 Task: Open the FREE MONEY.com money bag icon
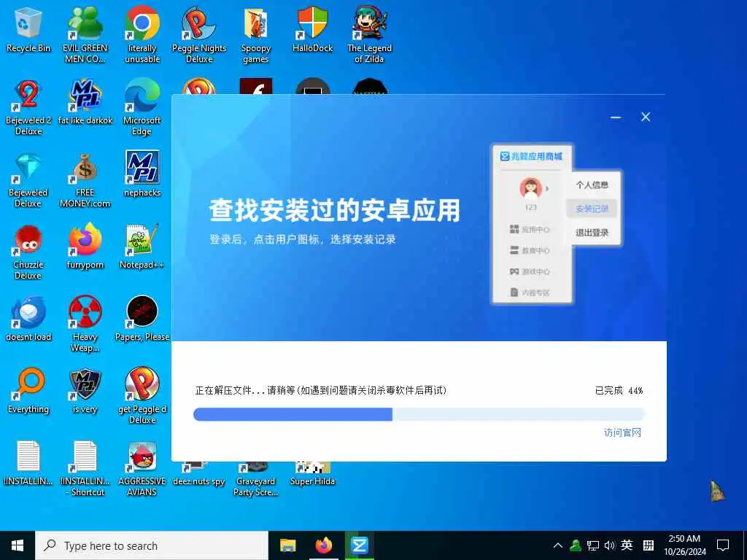[85, 180]
